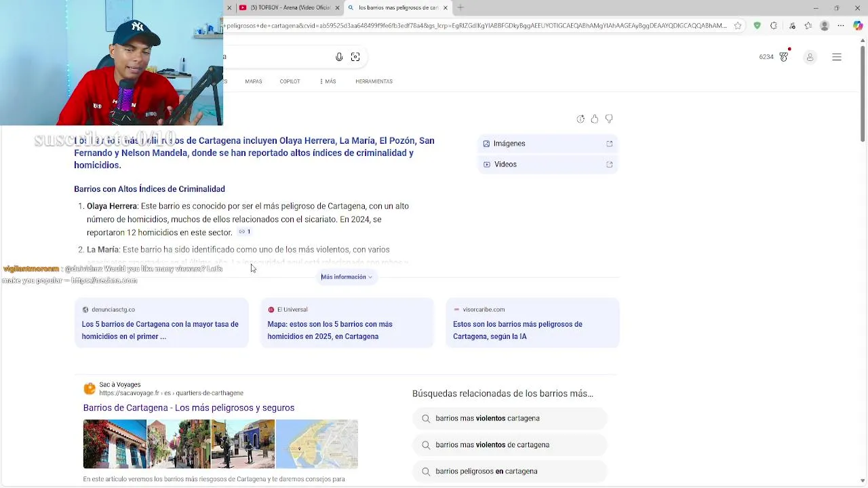
Task: Open the Bing rewards trophy icon
Action: point(784,57)
